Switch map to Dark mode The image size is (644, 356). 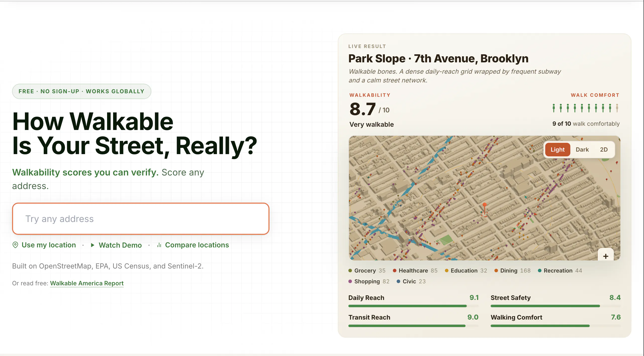(582, 150)
